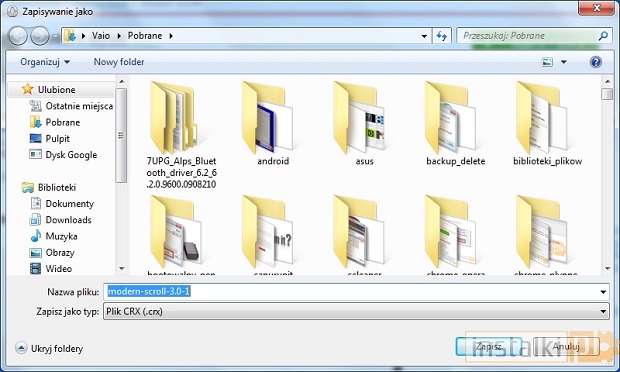This screenshot has height=372, width=620.
Task: Refresh the folder view
Action: pyautogui.click(x=442, y=36)
